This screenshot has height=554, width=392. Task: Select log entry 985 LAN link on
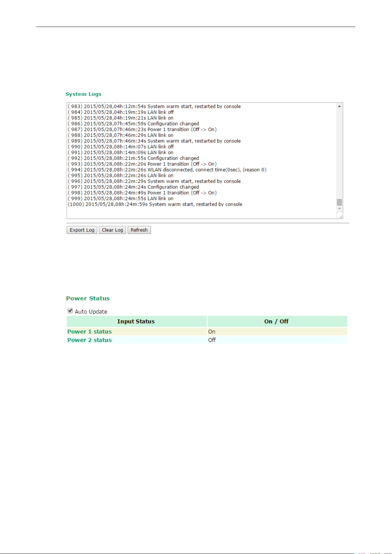[x=121, y=118]
